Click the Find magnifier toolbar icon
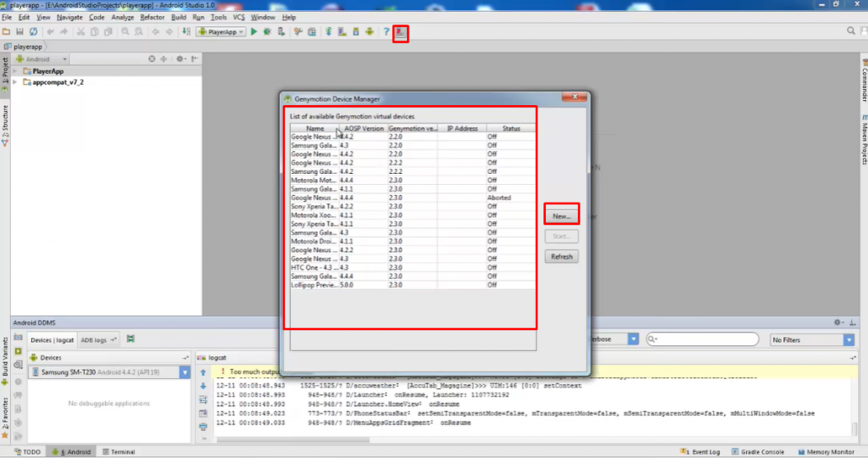This screenshot has height=458, width=868. tap(125, 31)
